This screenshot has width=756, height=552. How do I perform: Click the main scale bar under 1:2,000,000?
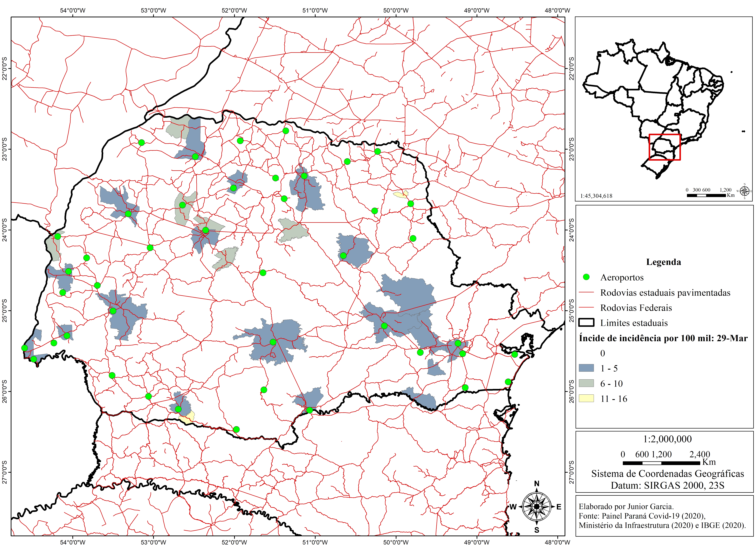click(x=661, y=463)
